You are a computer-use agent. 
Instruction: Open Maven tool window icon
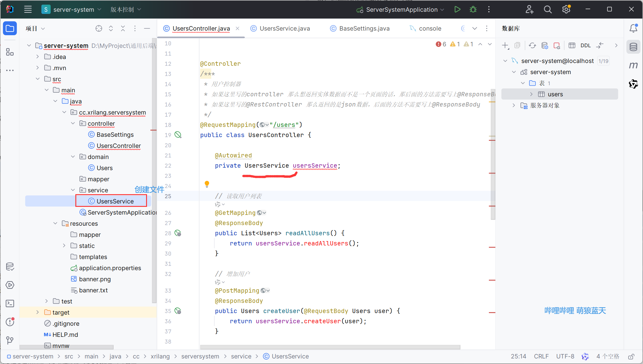[633, 65]
